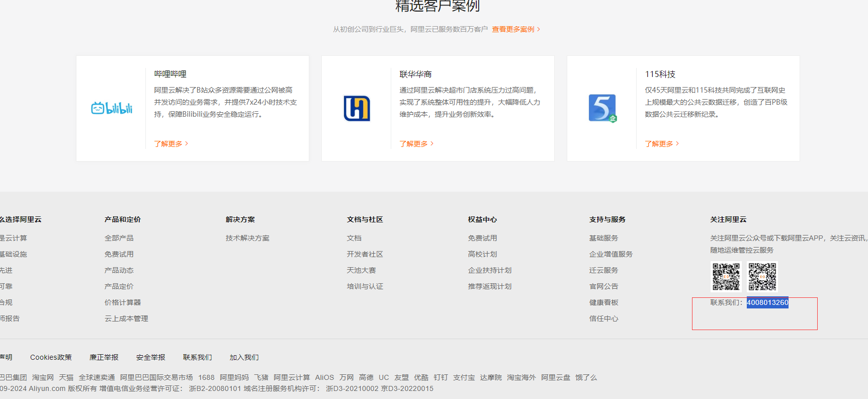Open 免费试用 under 产品和定价
This screenshot has width=868, height=399.
pos(119,254)
